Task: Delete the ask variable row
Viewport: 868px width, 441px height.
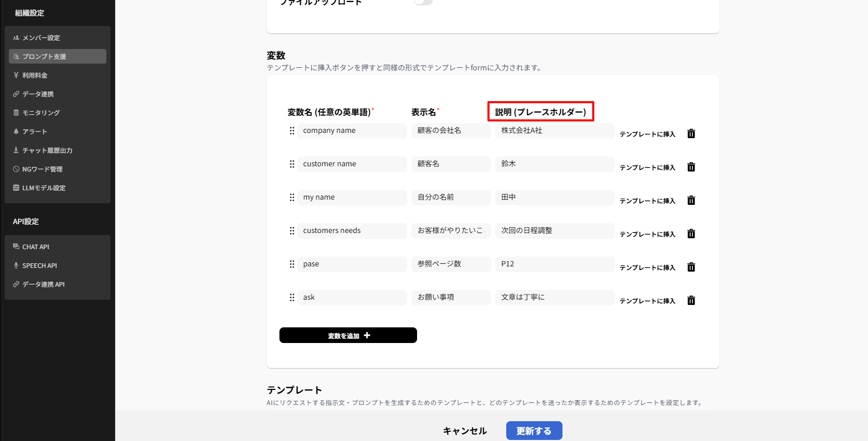Action: (691, 301)
